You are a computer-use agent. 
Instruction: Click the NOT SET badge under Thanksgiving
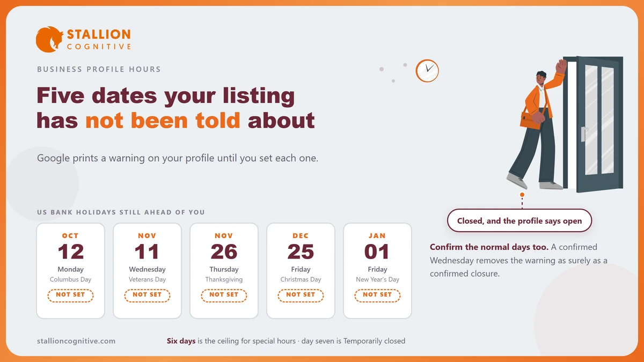[224, 295]
